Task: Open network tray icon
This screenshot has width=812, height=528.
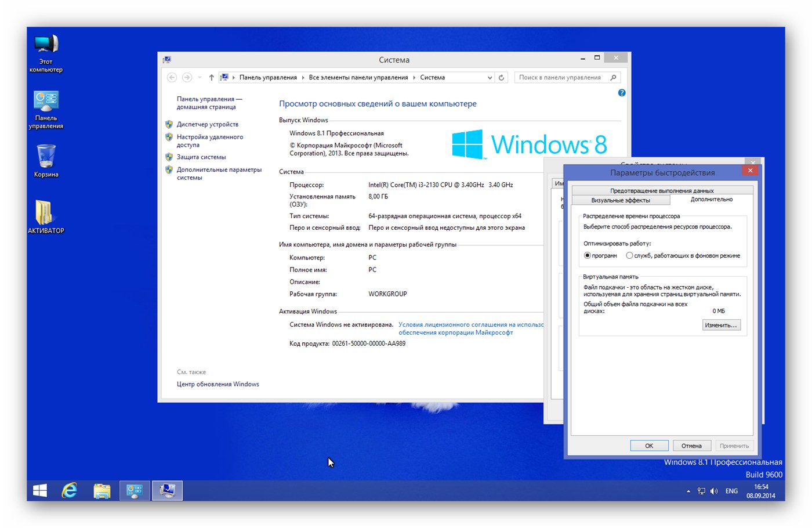Action: point(701,491)
